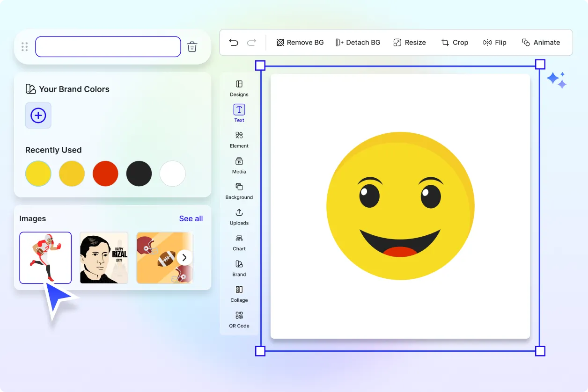
Task: Click the See all images link
Action: tap(191, 218)
